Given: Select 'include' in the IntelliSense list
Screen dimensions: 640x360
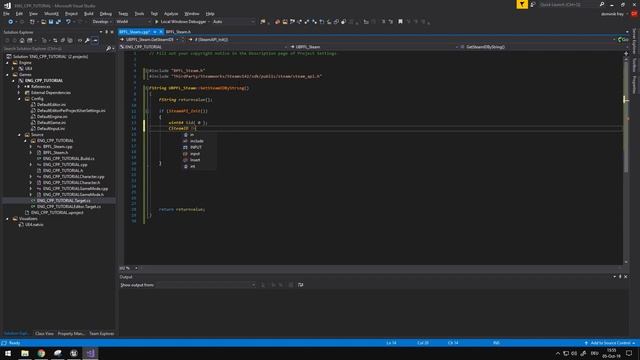Looking at the screenshot, I should [196, 141].
